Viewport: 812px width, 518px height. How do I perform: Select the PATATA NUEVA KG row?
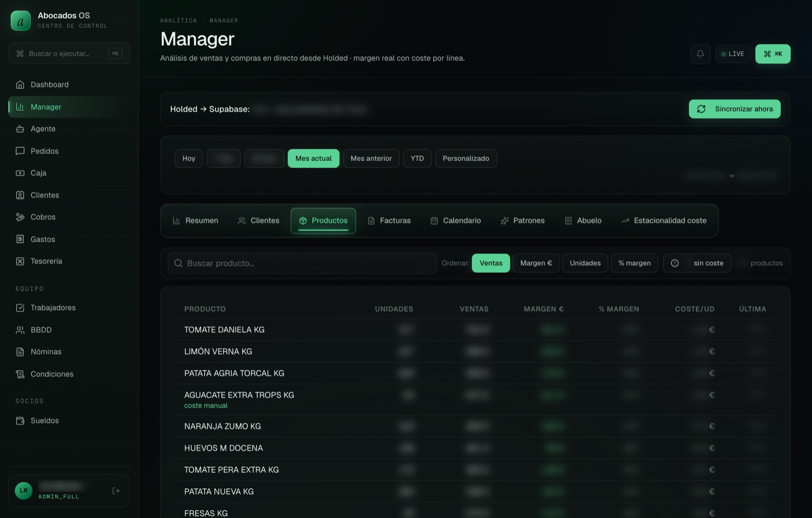click(476, 491)
